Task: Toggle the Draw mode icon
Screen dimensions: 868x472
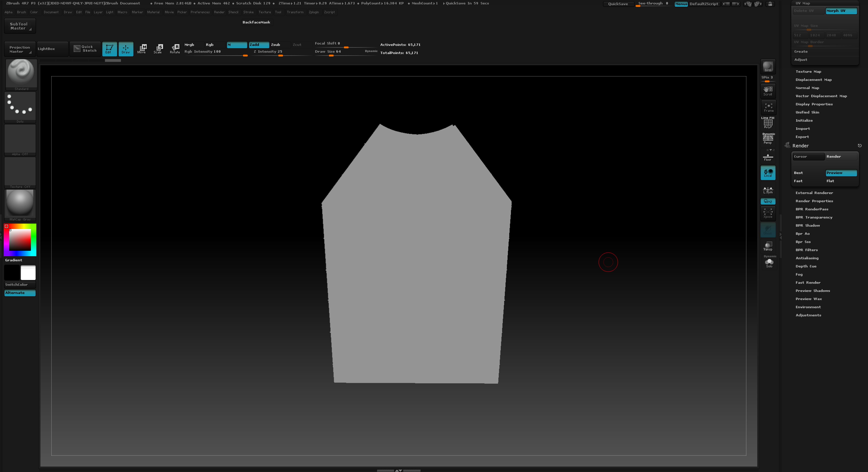Action: (126, 49)
